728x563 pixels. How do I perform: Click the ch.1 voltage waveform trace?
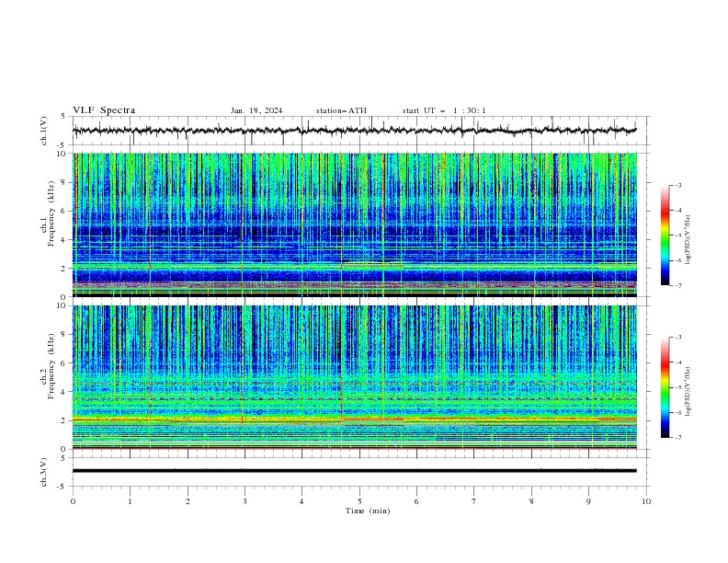[x=354, y=131]
